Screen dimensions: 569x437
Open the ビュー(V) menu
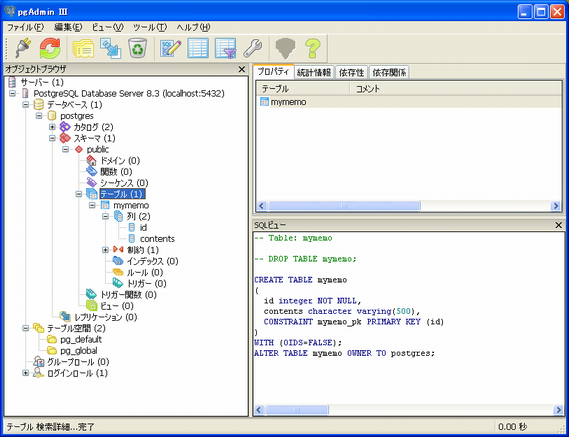108,27
